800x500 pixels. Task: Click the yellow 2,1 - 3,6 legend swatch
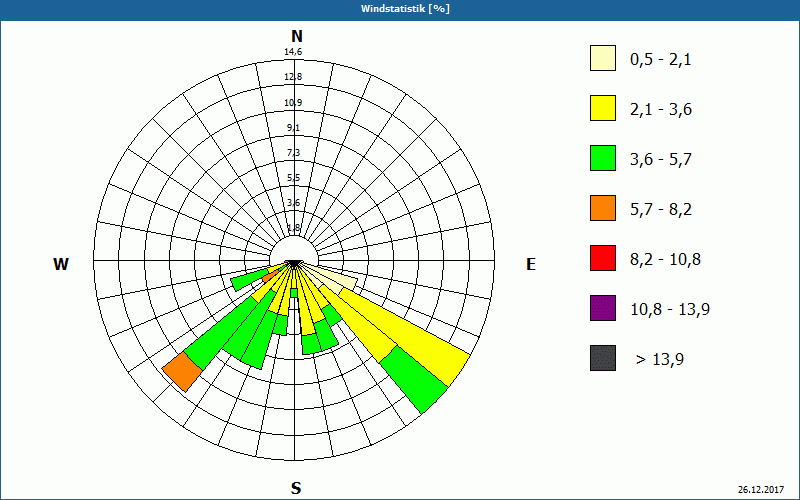pyautogui.click(x=603, y=108)
